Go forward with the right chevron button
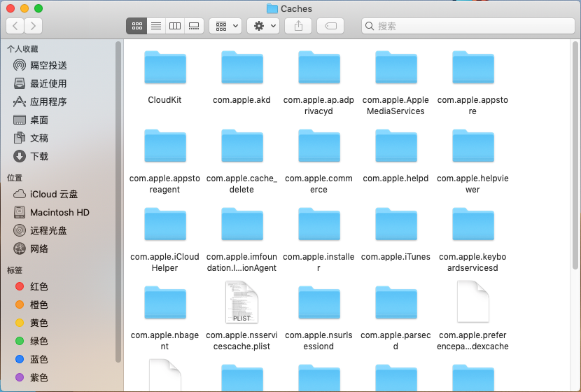Viewport: 581px width, 392px height. 33,26
